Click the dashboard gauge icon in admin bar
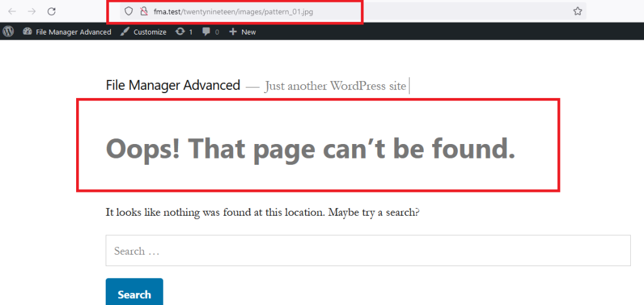Image resolution: width=644 pixels, height=305 pixels. (x=27, y=31)
